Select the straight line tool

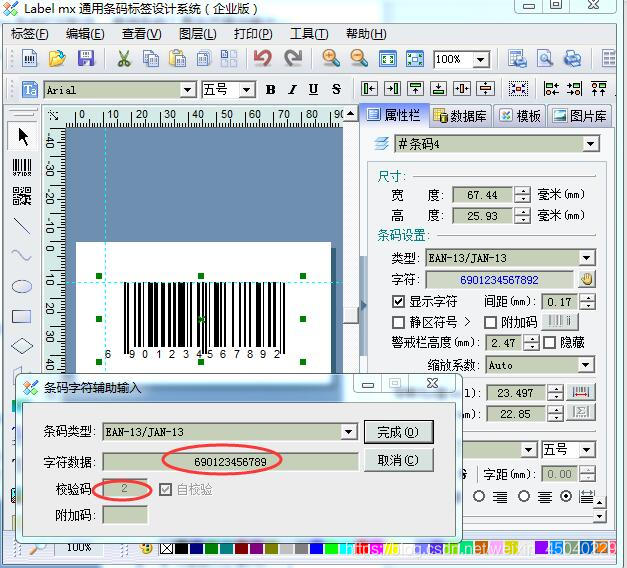pyautogui.click(x=22, y=226)
